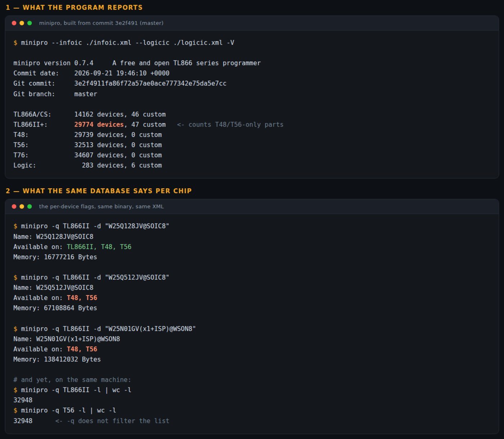This screenshot has height=439, width=504.
Task: Click "A free and open TL866 series programmer"
Action: point(186,63)
